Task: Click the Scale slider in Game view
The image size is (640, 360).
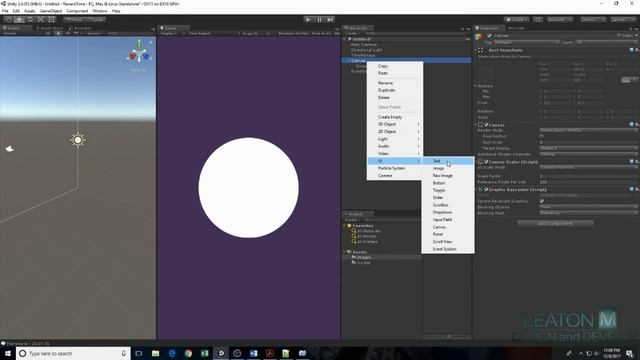Action: click(260, 33)
